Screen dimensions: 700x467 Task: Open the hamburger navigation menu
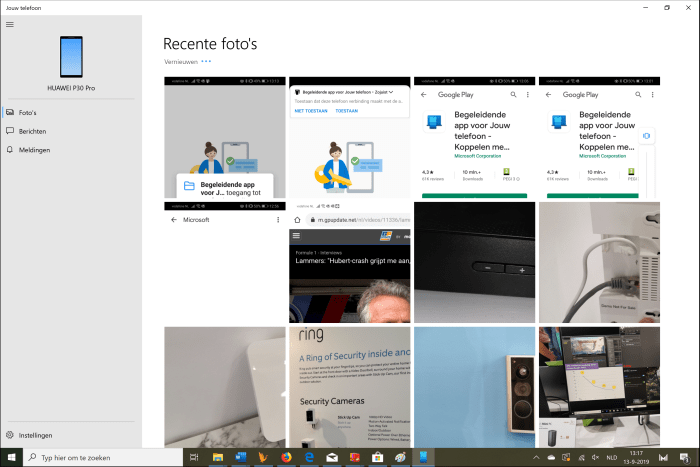pos(10,25)
